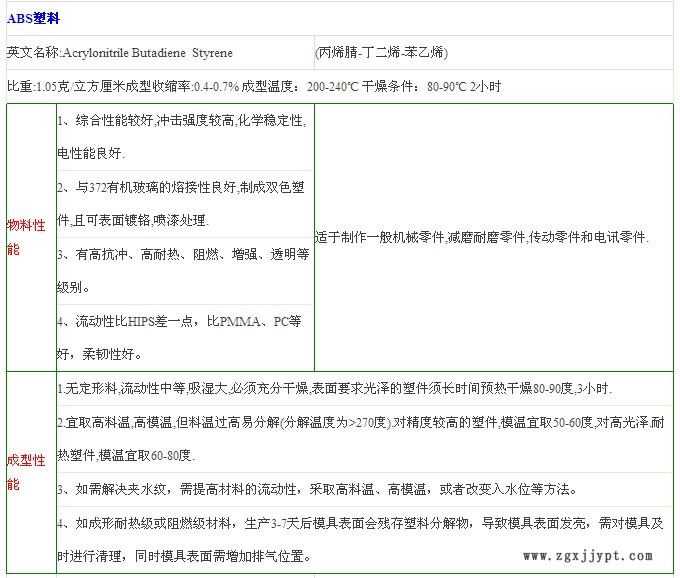Click the www.zgxjjypt.com watermark
Image resolution: width=680 pixels, height=578 pixels.
click(x=587, y=556)
